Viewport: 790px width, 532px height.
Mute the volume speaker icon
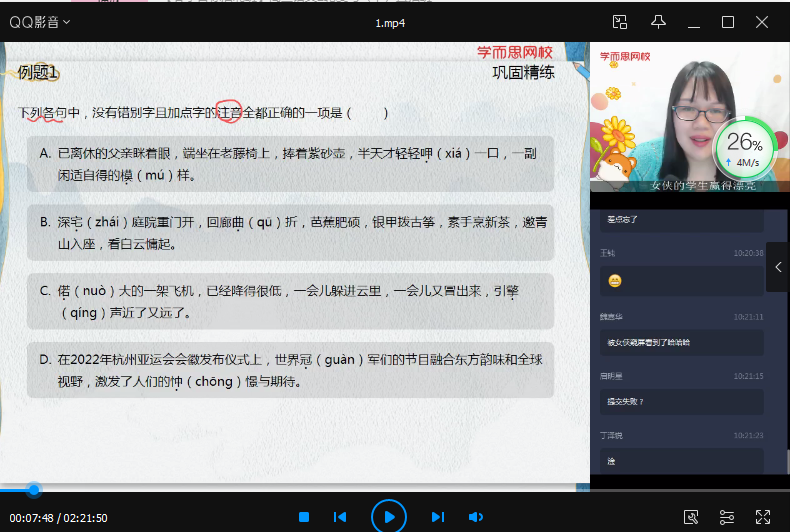[476, 517]
